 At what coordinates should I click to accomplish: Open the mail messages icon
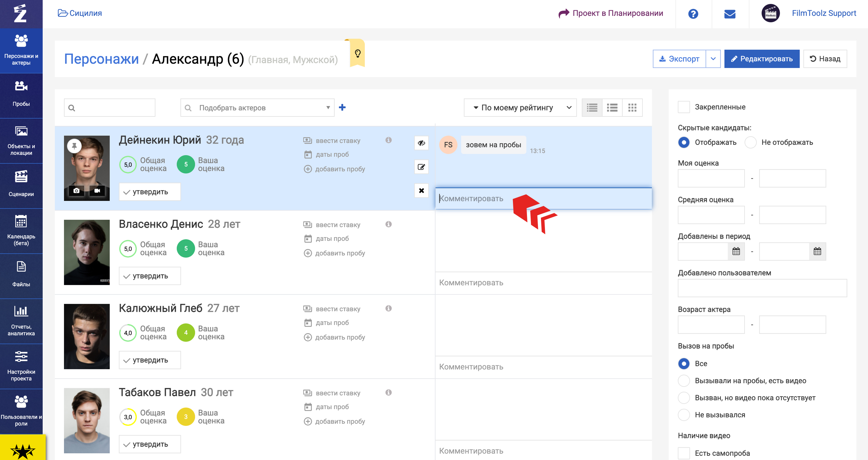tap(730, 14)
